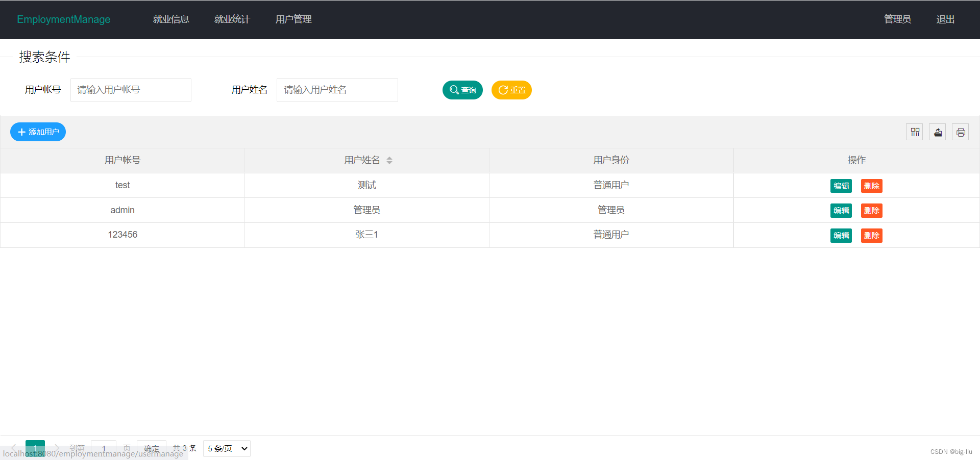
Task: Click the 重置 reset button
Action: 511,90
